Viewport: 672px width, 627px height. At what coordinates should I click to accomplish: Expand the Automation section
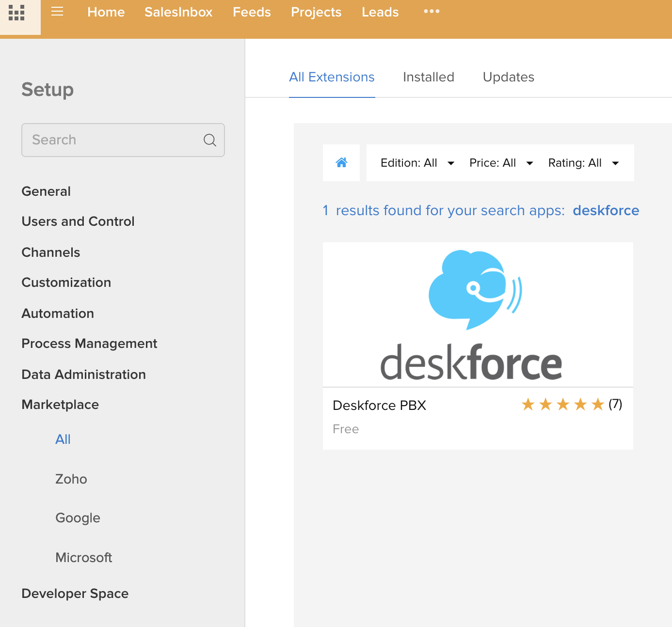click(x=58, y=313)
